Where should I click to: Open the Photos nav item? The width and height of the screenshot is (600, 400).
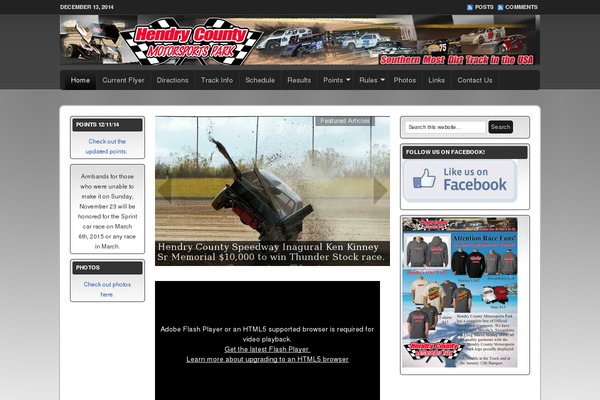tap(405, 80)
